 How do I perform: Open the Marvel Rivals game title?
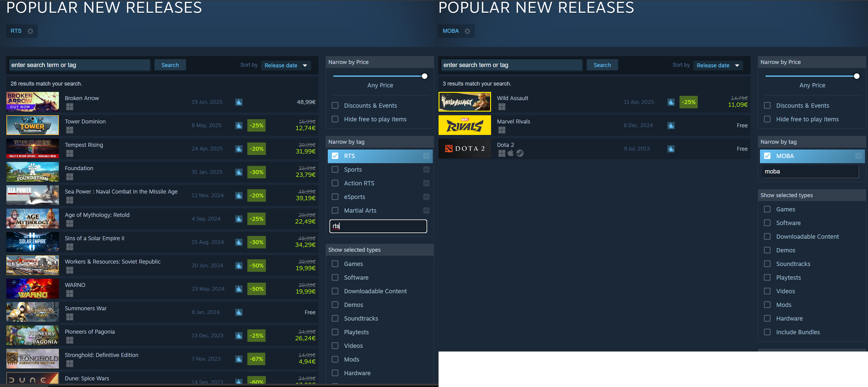514,122
